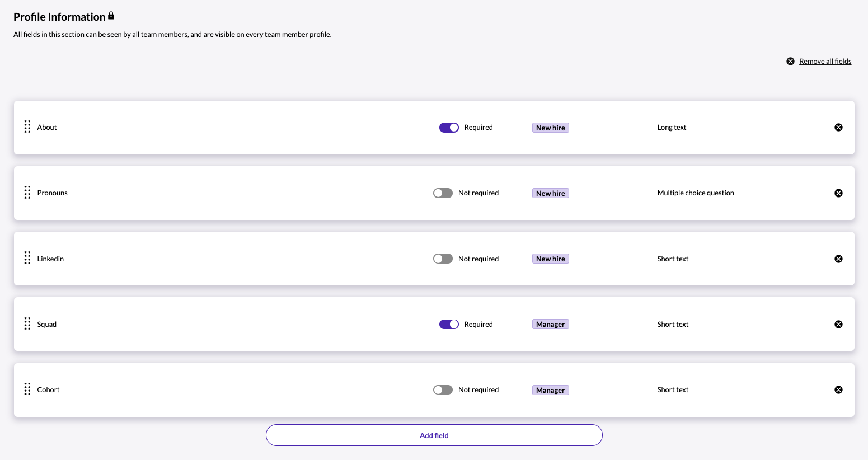Enable required toggle for Pronouns
The height and width of the screenshot is (460, 868).
tap(443, 193)
